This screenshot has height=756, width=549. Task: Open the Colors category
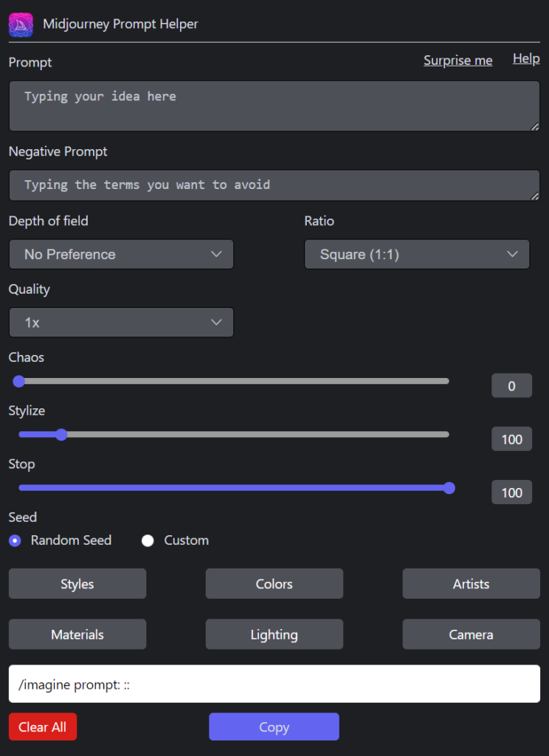[x=274, y=583]
